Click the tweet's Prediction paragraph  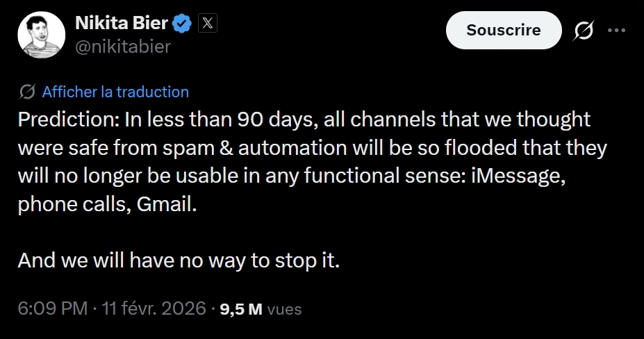coord(304,163)
